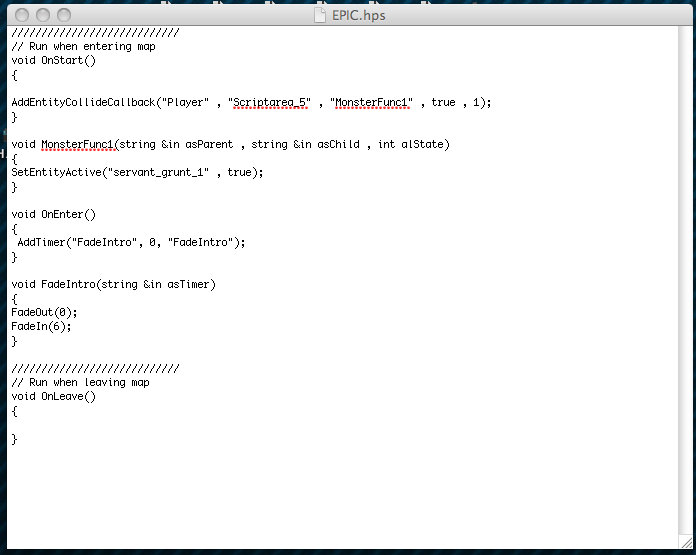This screenshot has width=696, height=555.
Task: Click the void FadeIntro function declaration
Action: point(114,284)
